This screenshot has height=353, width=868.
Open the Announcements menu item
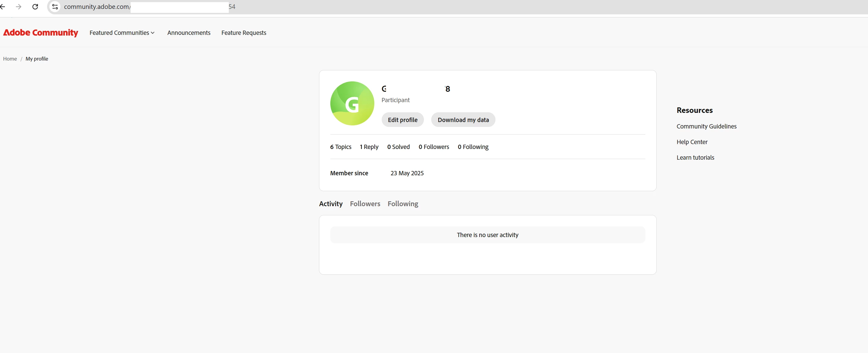point(189,33)
